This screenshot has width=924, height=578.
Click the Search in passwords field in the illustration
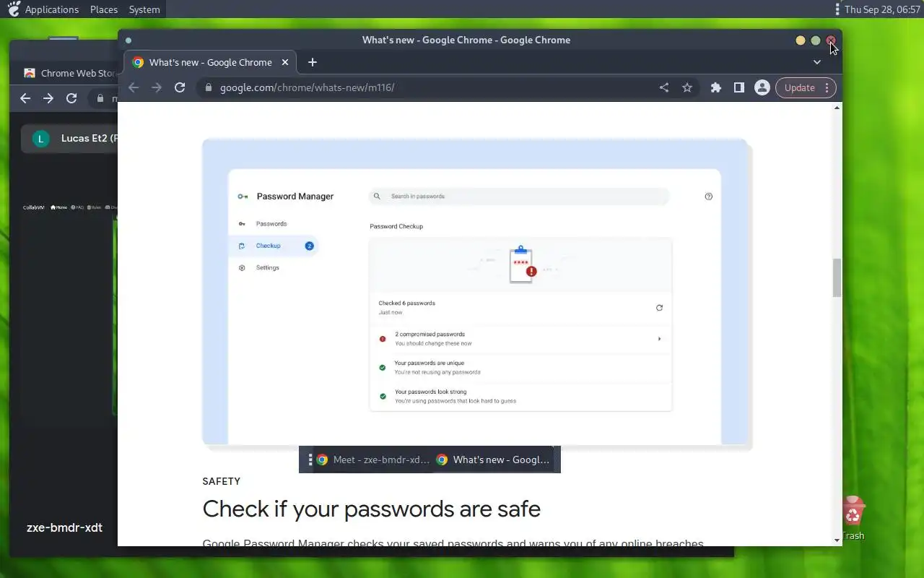pyautogui.click(x=519, y=196)
